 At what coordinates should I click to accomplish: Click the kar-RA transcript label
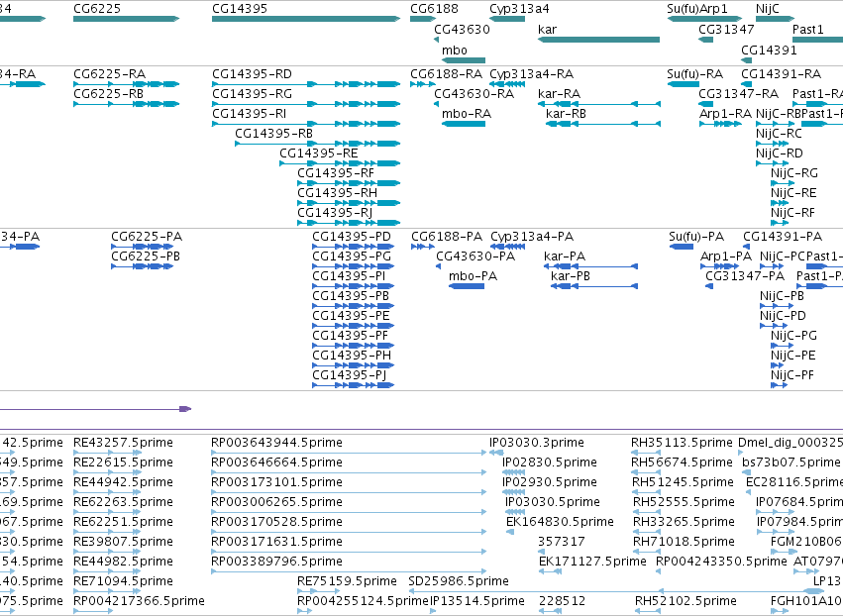pyautogui.click(x=559, y=93)
